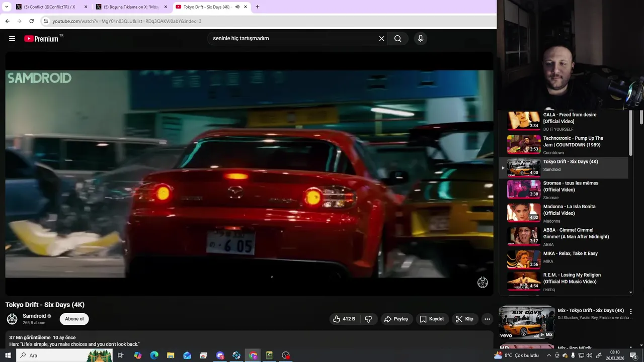Open more actions three-dot menu under video
The height and width of the screenshot is (362, 644).
pyautogui.click(x=487, y=319)
